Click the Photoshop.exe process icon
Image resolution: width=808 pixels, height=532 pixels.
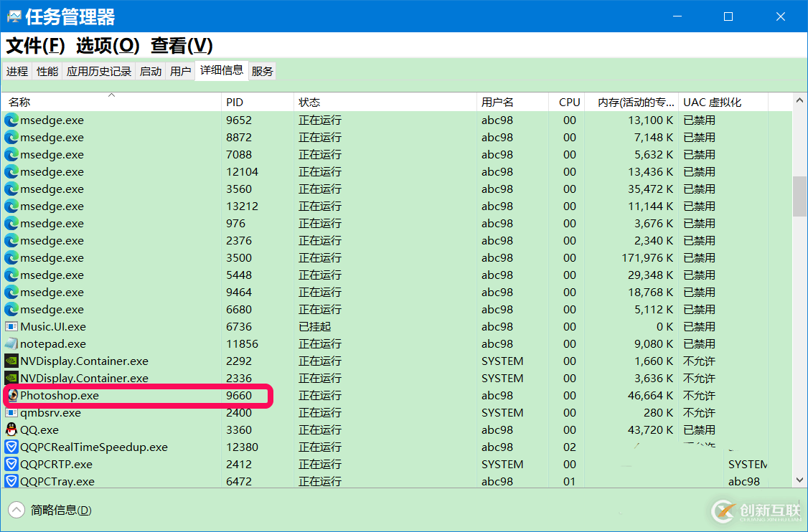coord(11,396)
